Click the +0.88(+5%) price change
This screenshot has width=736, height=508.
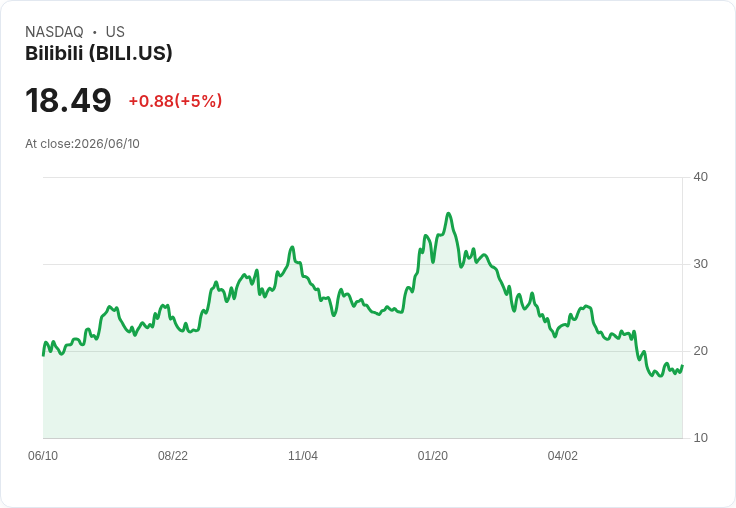coord(175,101)
